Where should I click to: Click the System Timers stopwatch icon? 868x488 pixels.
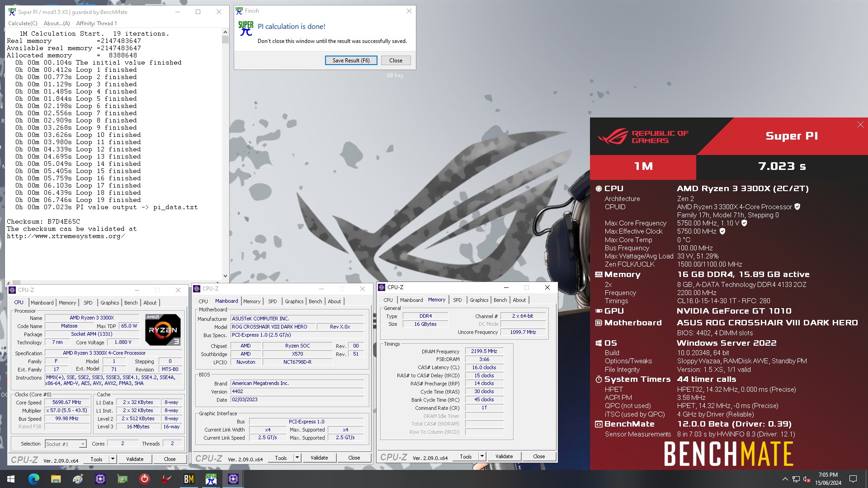(599, 379)
